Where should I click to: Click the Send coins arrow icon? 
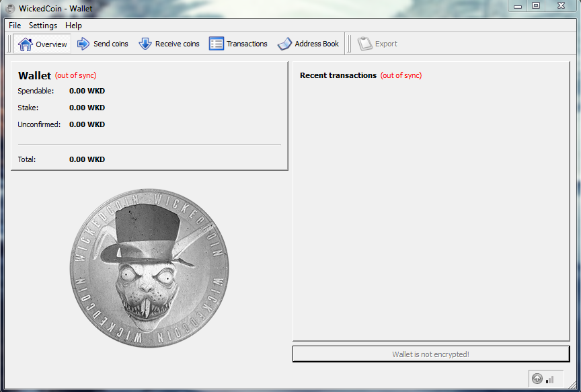(x=83, y=44)
